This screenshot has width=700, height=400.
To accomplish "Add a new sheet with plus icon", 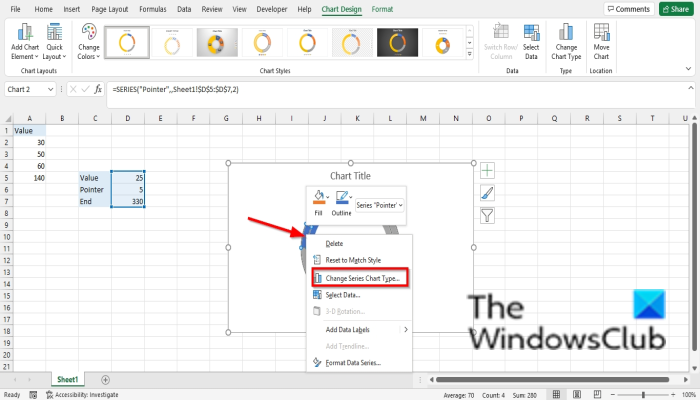I will [105, 379].
